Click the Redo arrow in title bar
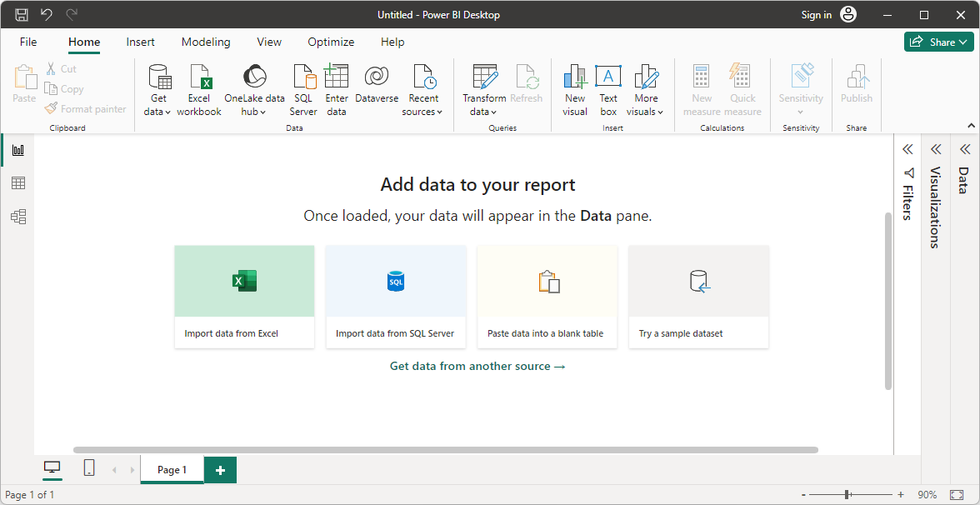This screenshot has height=505, width=980. click(72, 14)
